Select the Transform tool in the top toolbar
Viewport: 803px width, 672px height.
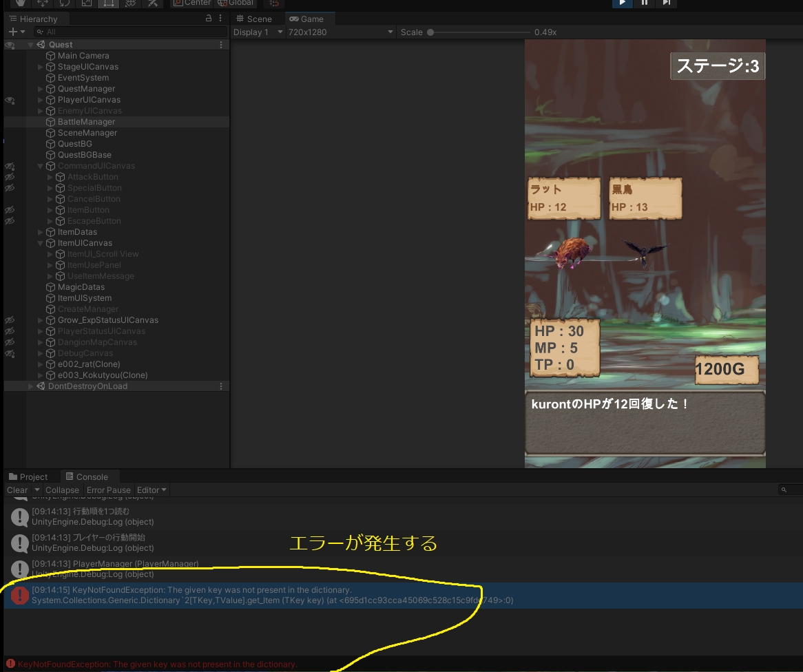pos(131,3)
